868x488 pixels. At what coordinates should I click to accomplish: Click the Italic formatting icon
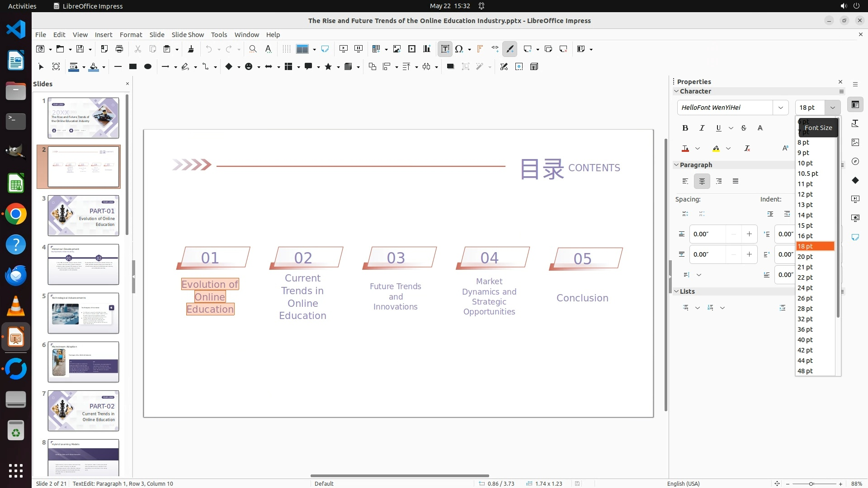(x=702, y=128)
